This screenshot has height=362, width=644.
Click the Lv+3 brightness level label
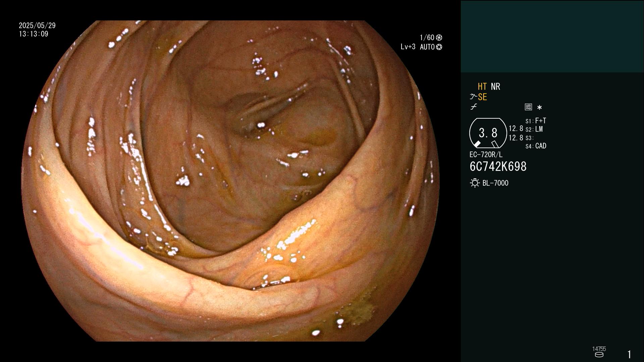(x=408, y=47)
